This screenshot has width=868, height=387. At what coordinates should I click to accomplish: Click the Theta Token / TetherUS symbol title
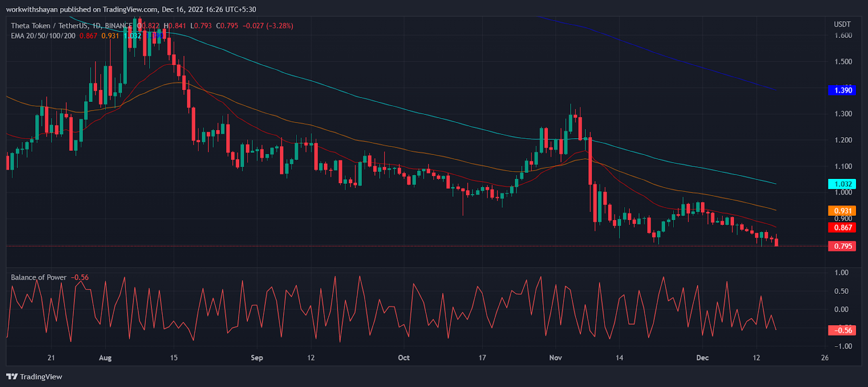[72, 25]
